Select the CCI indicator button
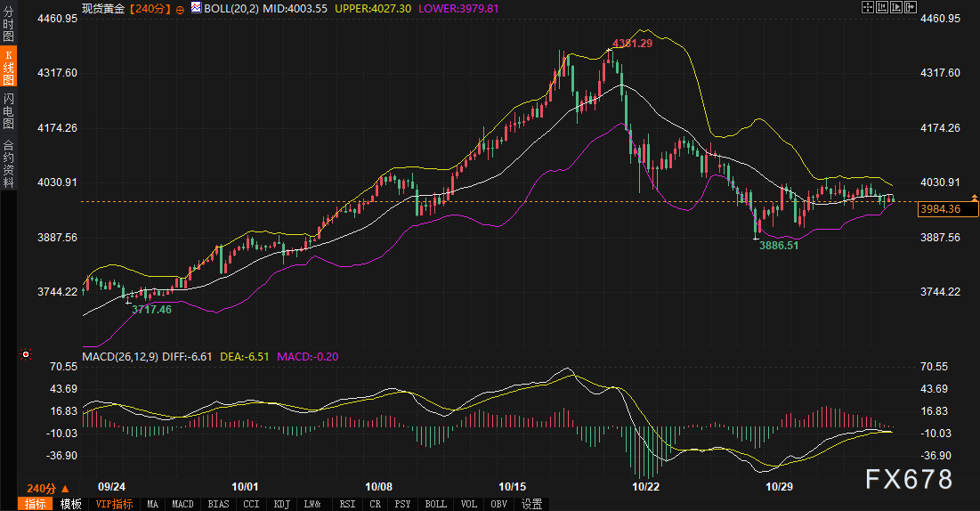Screen dimensions: 980x511 click(250, 504)
